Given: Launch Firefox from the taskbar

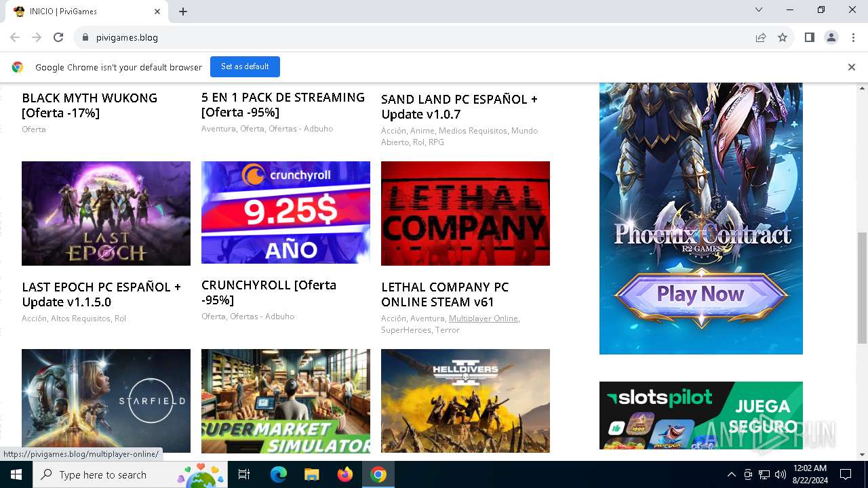Looking at the screenshot, I should [345, 474].
